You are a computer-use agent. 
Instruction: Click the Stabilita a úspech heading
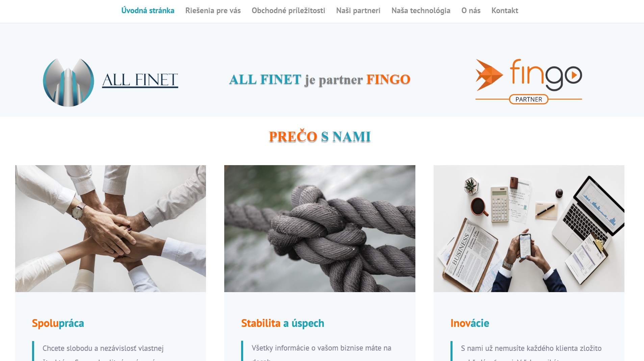pyautogui.click(x=283, y=324)
